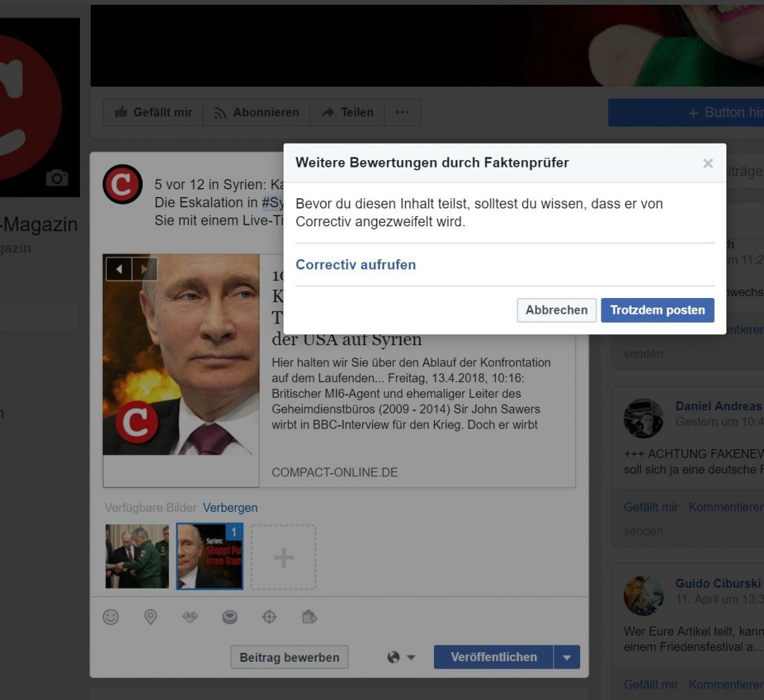Viewport: 764px width, 700px height.
Task: Add a location with the pin icon
Action: (150, 617)
